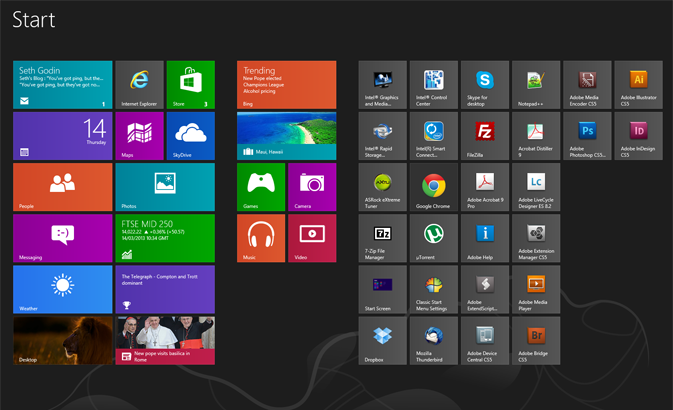Launch the Messaging tile
673x410 pixels.
63,238
